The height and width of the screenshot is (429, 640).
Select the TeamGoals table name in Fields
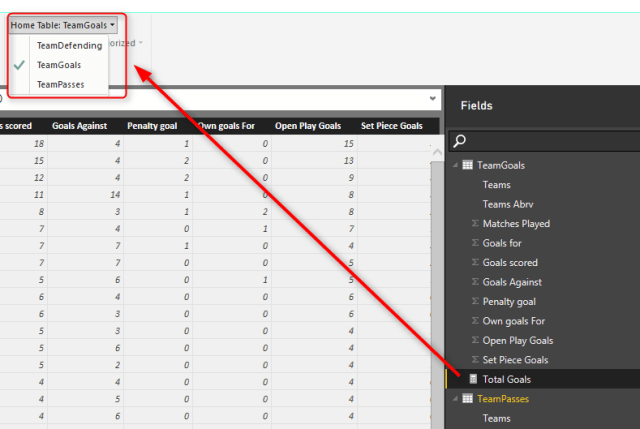(x=501, y=165)
